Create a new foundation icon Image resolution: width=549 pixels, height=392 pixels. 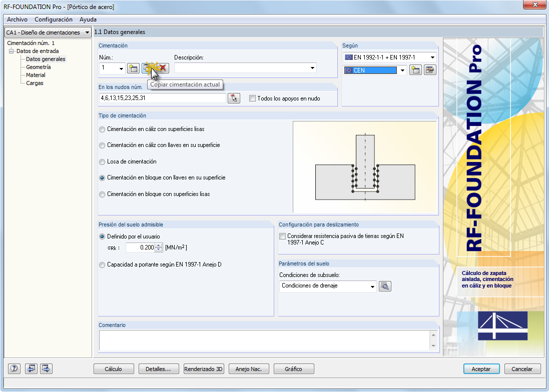tap(133, 68)
